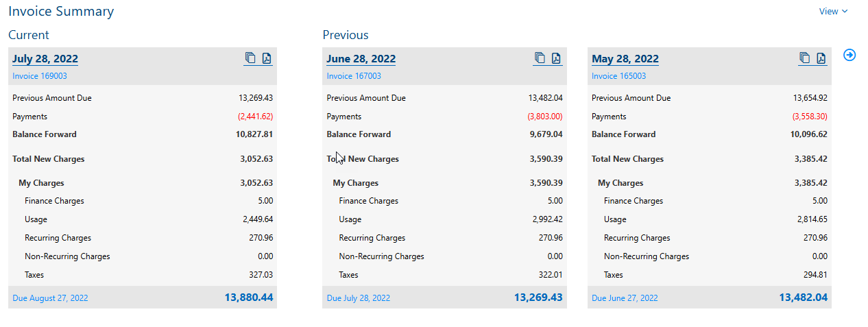The width and height of the screenshot is (868, 327).
Task: Open PDF icon for May 28 invoice
Action: 821,58
